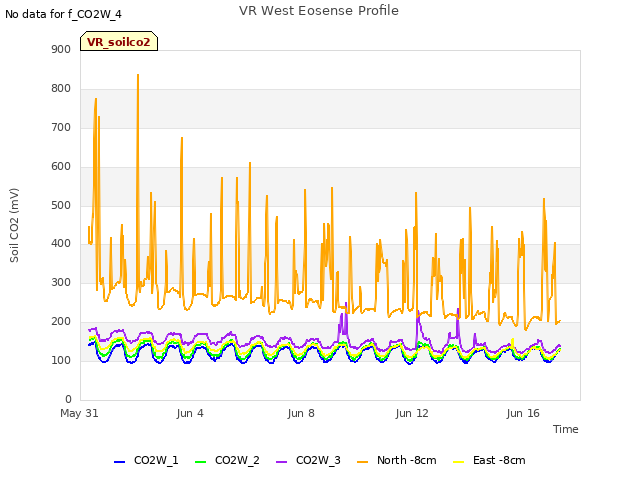Screen dimensions: 640x480
Task: Click the yellow East -8cm legend marker
Action: click(459, 462)
